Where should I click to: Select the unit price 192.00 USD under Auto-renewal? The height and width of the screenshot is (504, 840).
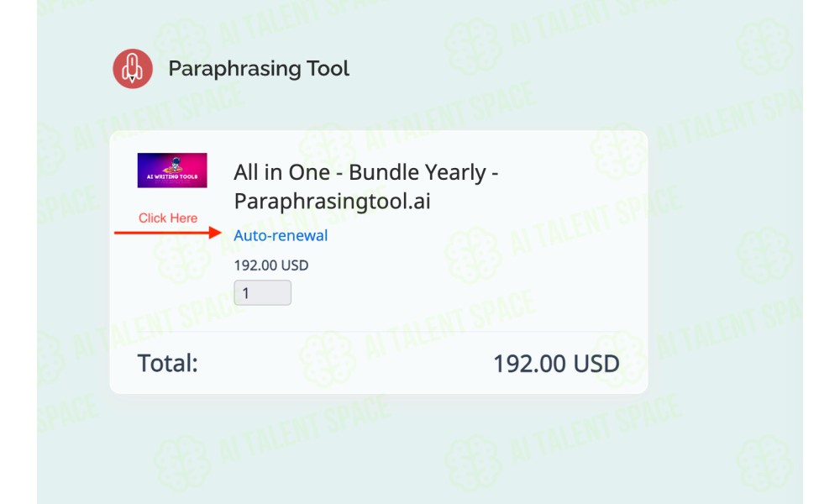pyautogui.click(x=271, y=265)
